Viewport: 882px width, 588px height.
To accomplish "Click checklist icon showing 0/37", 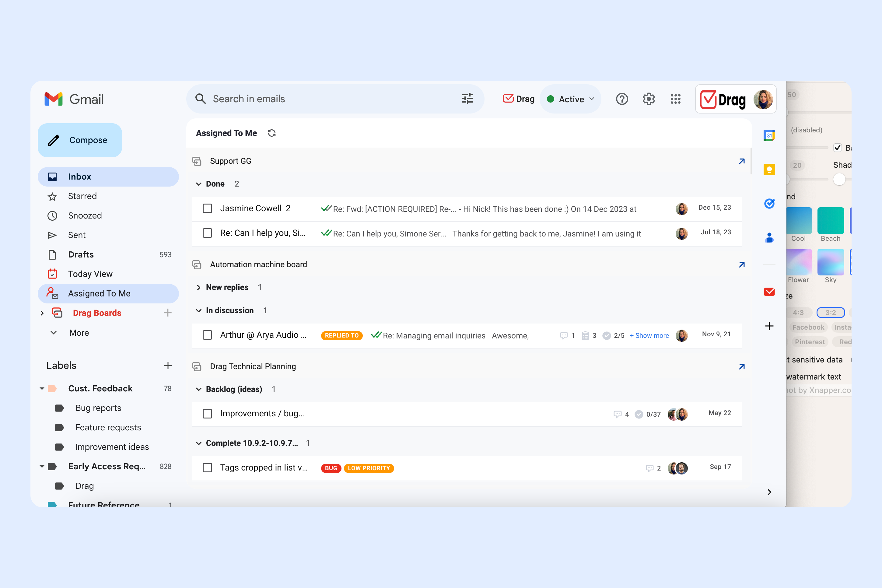I will 639,414.
